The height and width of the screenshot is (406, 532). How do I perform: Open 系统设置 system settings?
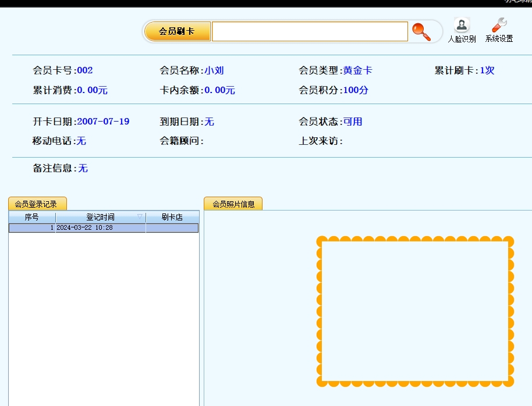(x=499, y=30)
